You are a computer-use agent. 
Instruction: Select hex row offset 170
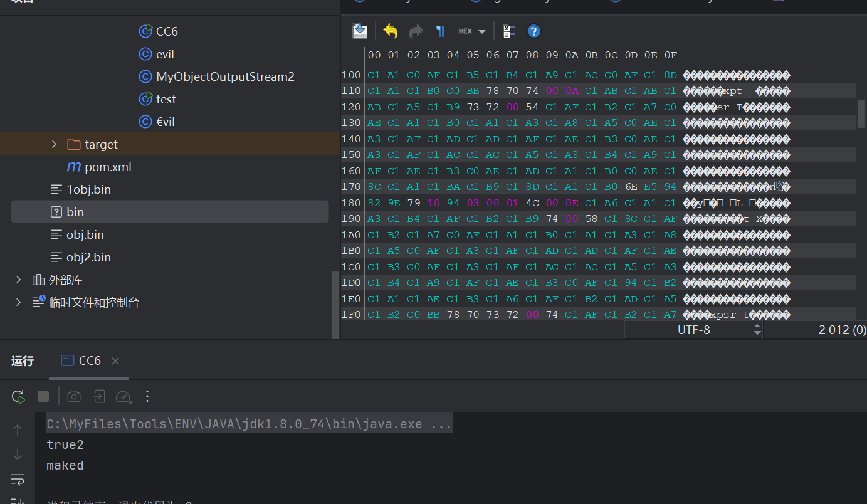click(351, 187)
